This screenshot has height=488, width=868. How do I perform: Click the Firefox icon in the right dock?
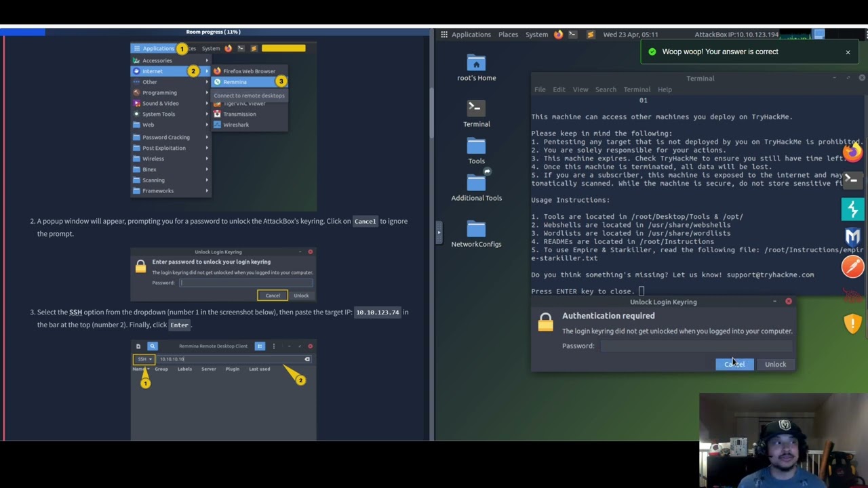[852, 152]
